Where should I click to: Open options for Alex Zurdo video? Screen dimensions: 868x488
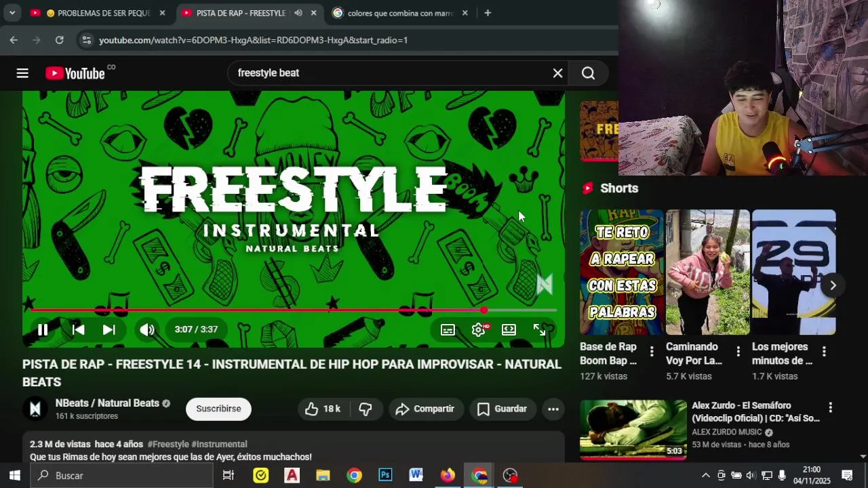coord(830,407)
